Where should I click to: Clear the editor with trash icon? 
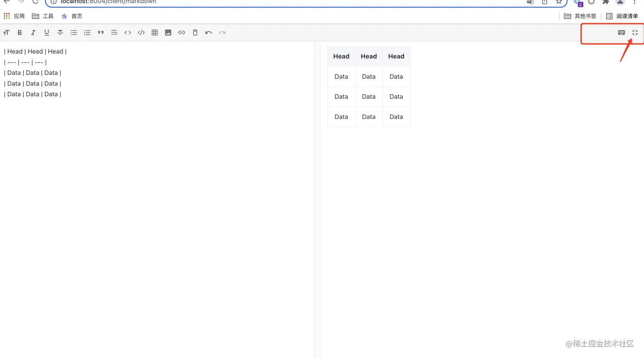pos(195,32)
